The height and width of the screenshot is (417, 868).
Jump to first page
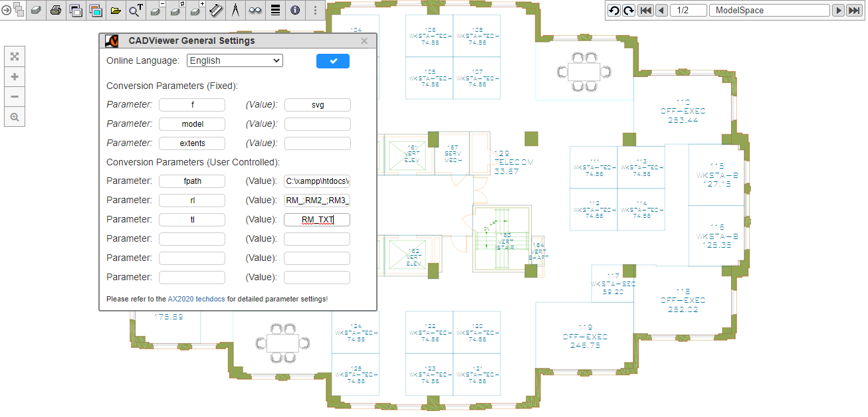645,11
